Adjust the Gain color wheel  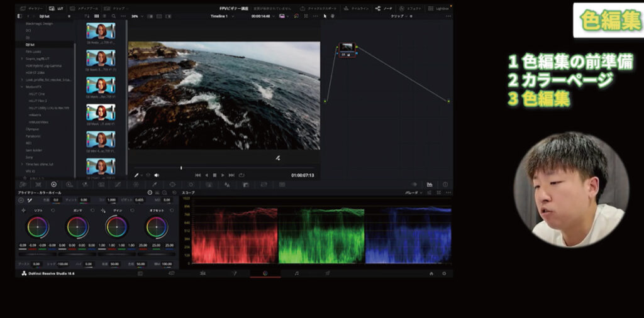point(116,227)
